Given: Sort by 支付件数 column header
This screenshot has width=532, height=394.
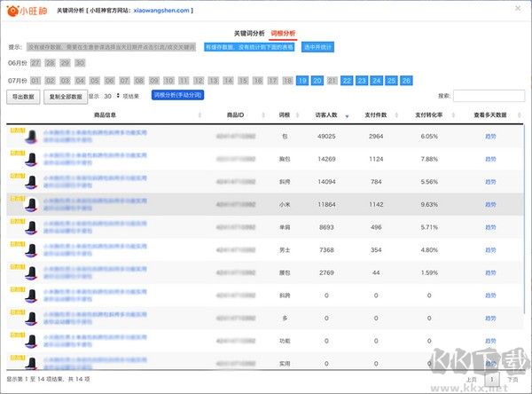Looking at the screenshot, I should pyautogui.click(x=376, y=114).
